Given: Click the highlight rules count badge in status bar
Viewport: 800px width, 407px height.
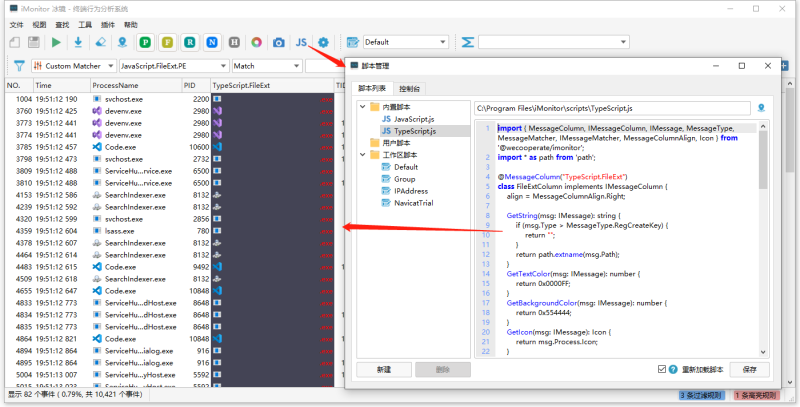Looking at the screenshot, I should coord(757,395).
